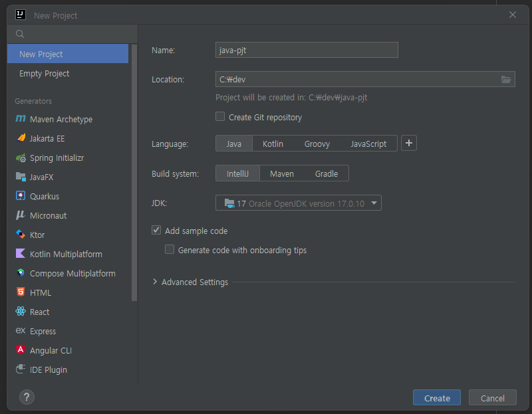Click the HTML5 shield icon
The width and height of the screenshot is (532, 414).
tap(21, 292)
